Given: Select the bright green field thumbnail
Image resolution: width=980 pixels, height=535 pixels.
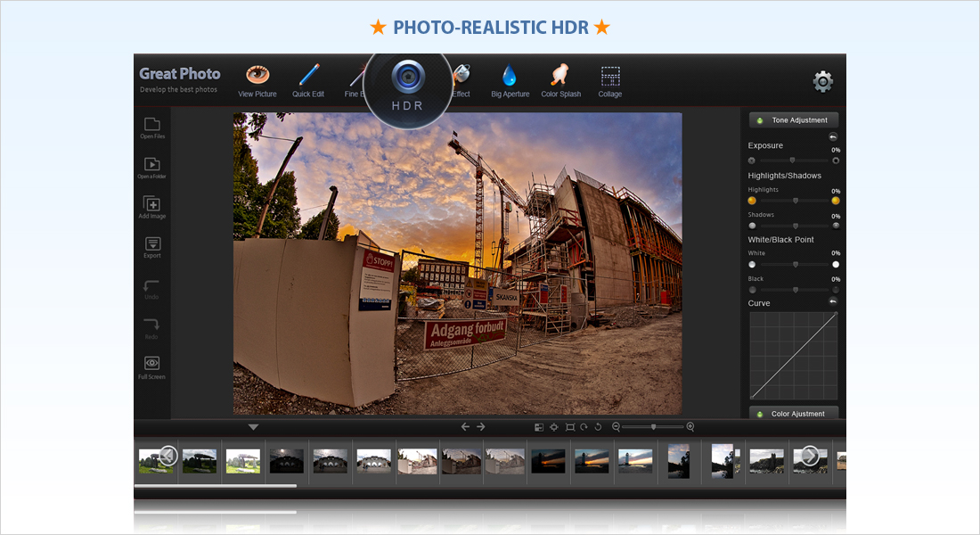Looking at the screenshot, I should 243,461.
